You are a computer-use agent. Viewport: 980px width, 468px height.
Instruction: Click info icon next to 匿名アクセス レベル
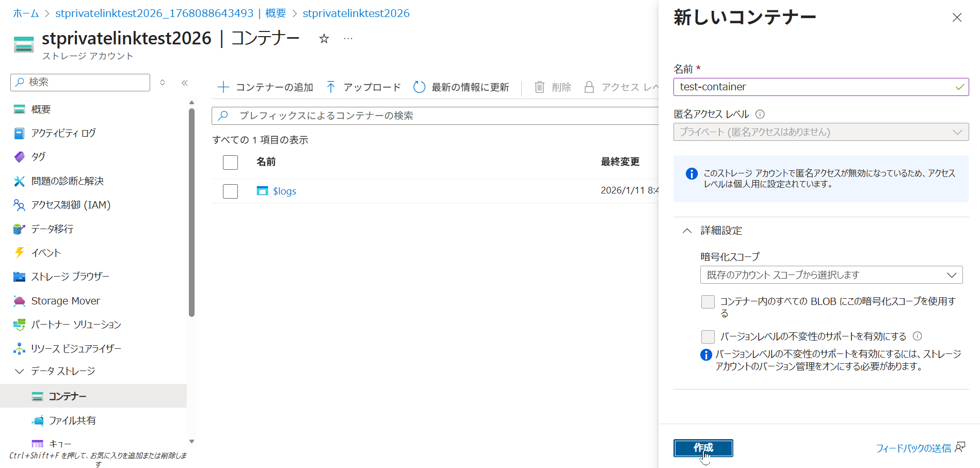point(760,114)
